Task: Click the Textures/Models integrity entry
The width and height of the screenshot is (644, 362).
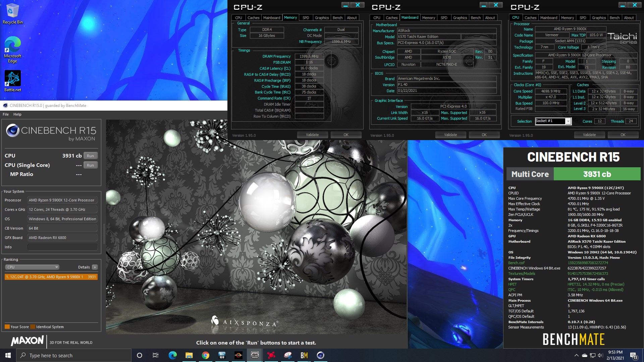Action: pyautogui.click(x=522, y=274)
